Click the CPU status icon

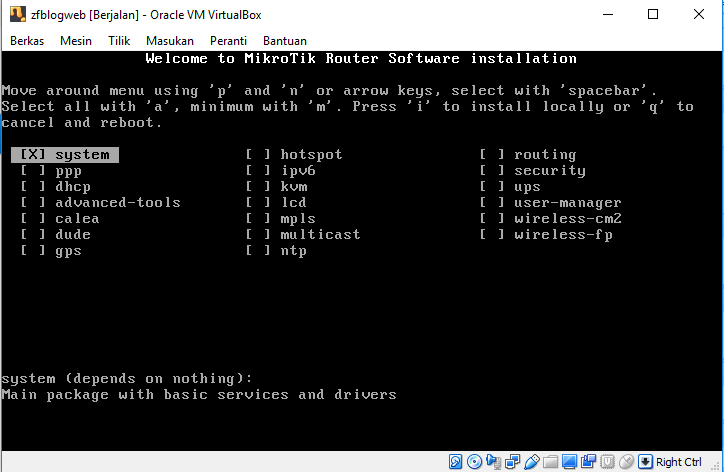pos(608,461)
